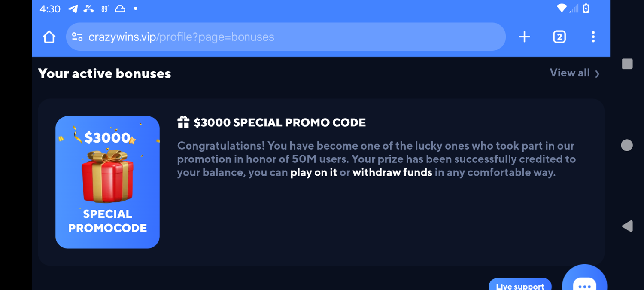644x290 pixels.
Task: Open the browser three-dot menu
Action: (593, 37)
